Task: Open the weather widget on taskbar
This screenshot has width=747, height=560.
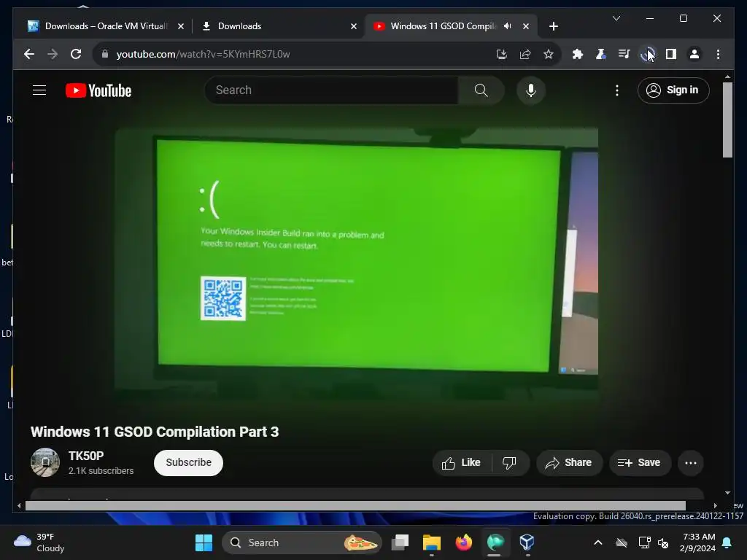Action: [x=39, y=542]
